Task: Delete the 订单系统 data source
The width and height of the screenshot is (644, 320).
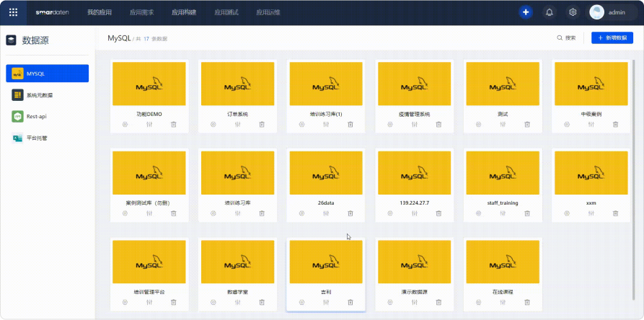Action: [262, 125]
